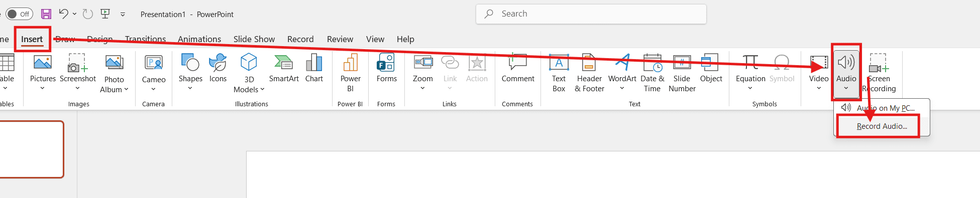Image resolution: width=980 pixels, height=198 pixels.
Task: Start presentation from beginning icon
Action: 105,14
